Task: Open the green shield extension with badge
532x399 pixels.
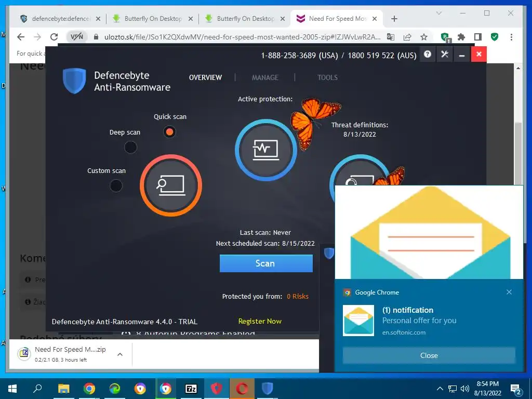Action: (x=445, y=37)
